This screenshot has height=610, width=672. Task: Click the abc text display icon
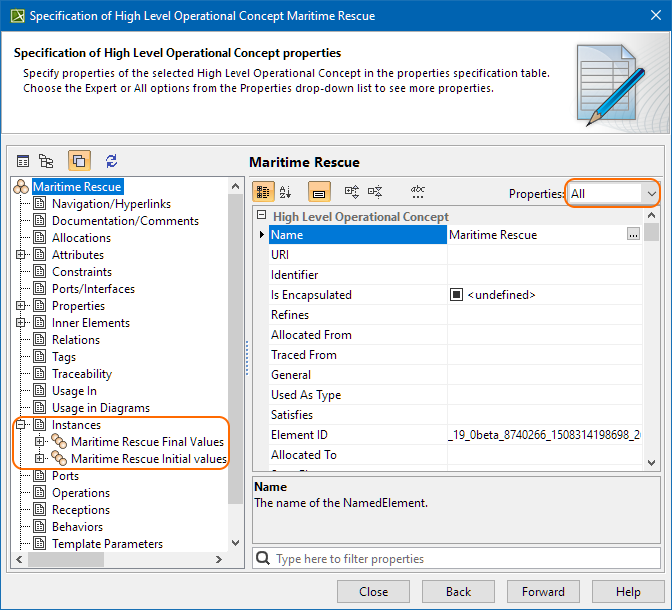(x=418, y=192)
